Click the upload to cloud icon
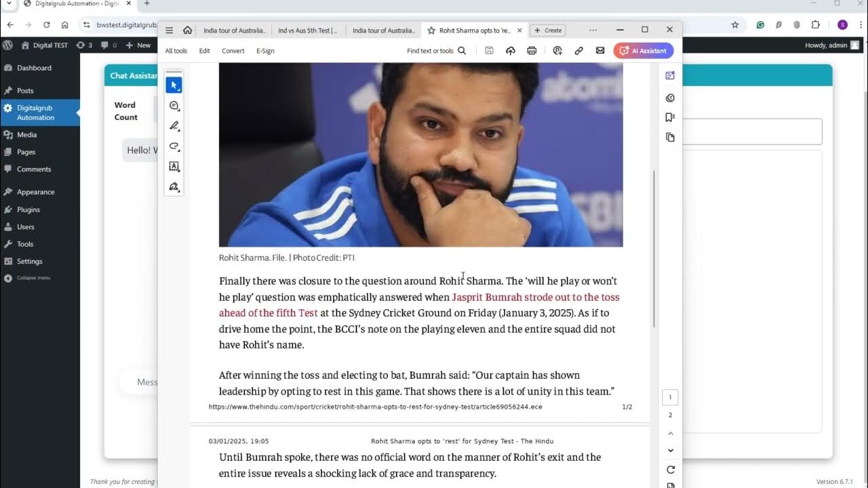Screen dimensions: 868x488 click(x=511, y=51)
